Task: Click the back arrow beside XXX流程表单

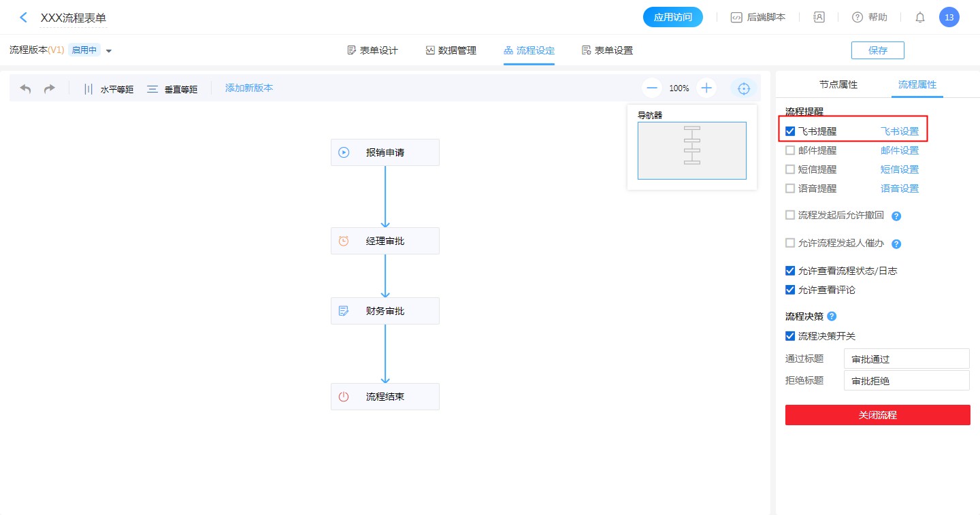Action: (x=24, y=18)
